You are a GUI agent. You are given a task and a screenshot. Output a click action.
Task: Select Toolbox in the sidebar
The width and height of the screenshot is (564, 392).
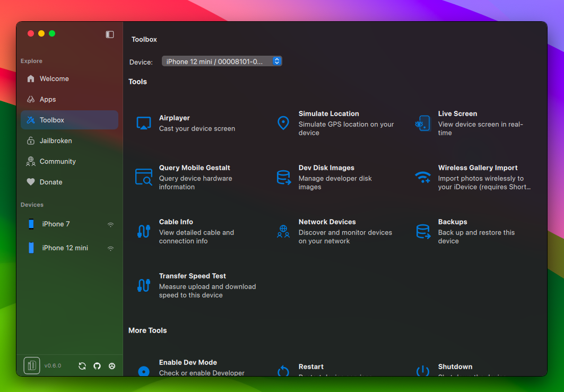click(x=70, y=120)
